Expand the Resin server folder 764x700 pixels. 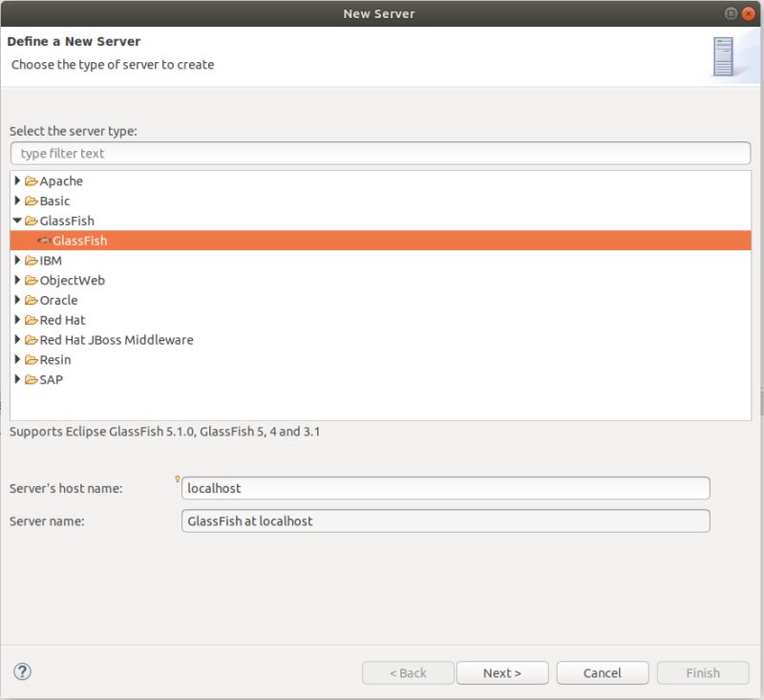17,359
